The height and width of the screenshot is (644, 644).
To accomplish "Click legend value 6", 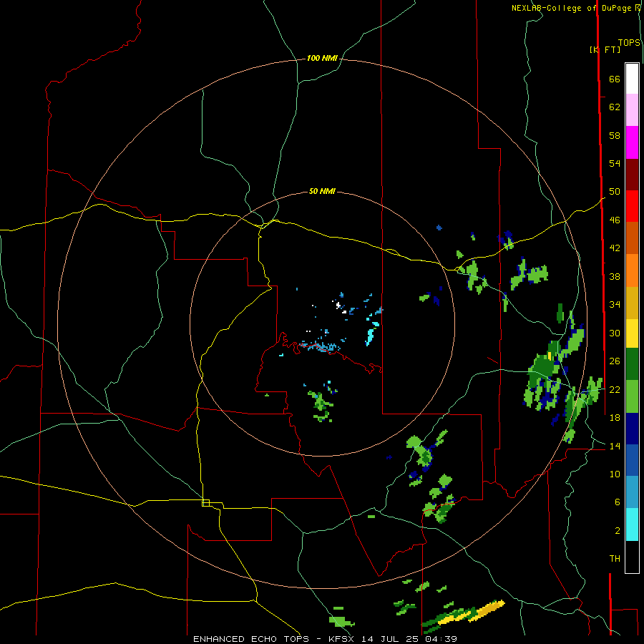I will pos(617,502).
